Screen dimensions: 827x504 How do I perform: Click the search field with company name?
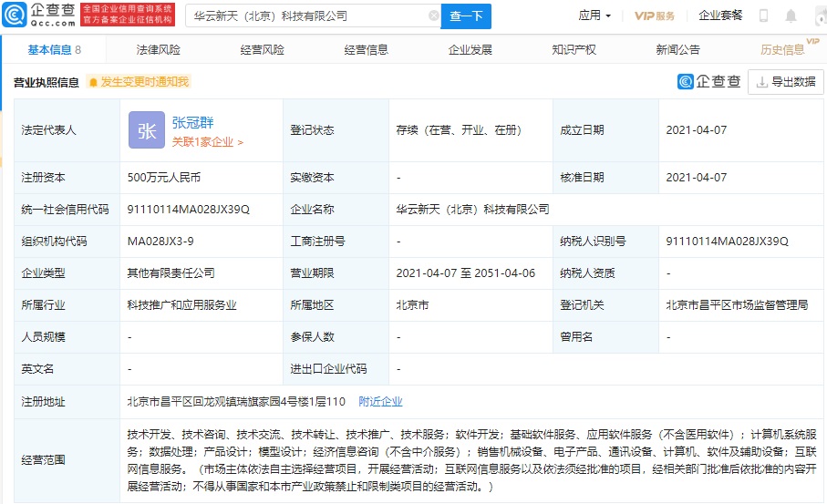(313, 15)
